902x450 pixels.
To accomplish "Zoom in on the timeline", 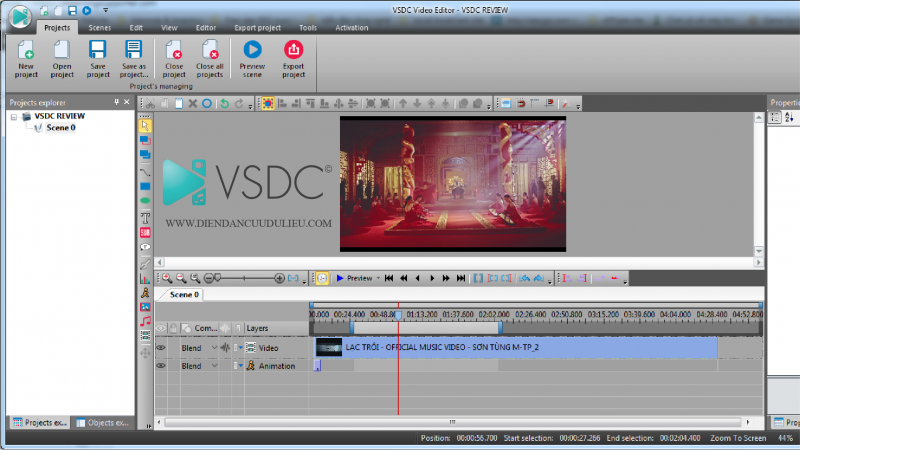I will [x=167, y=278].
